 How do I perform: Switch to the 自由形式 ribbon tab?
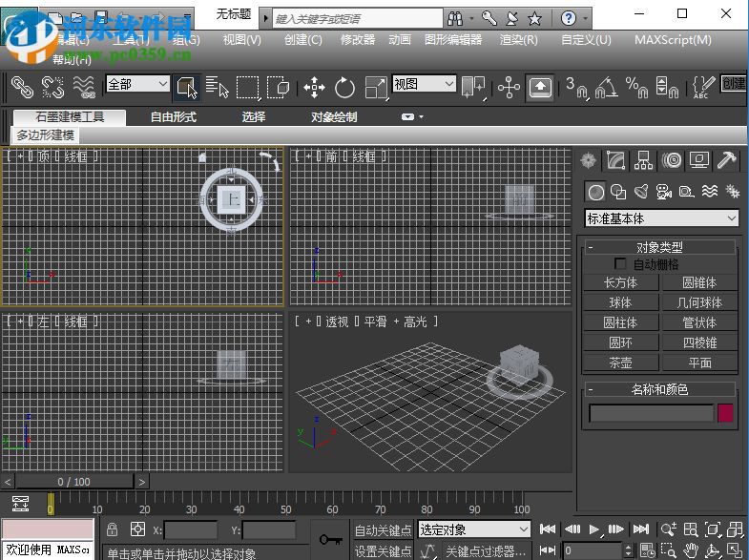(x=173, y=117)
